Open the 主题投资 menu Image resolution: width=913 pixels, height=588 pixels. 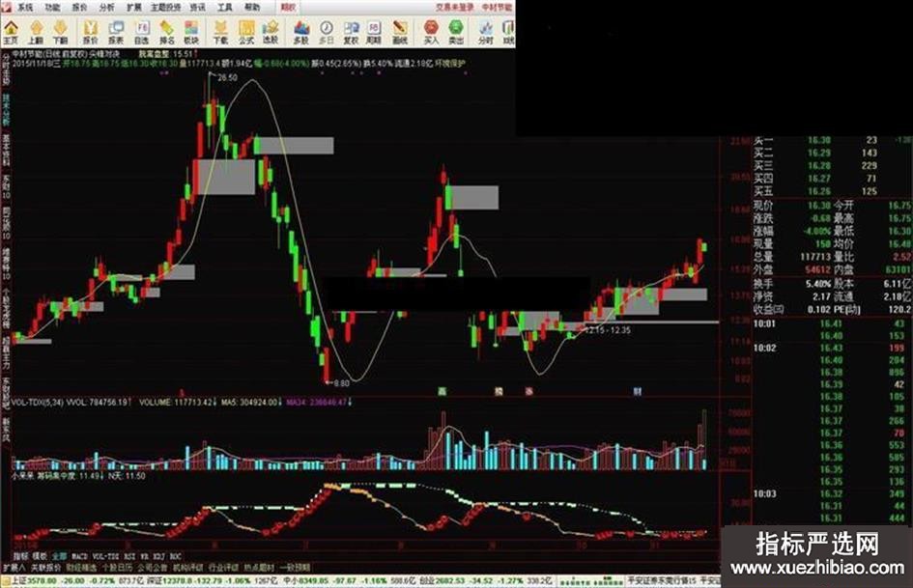(166, 8)
